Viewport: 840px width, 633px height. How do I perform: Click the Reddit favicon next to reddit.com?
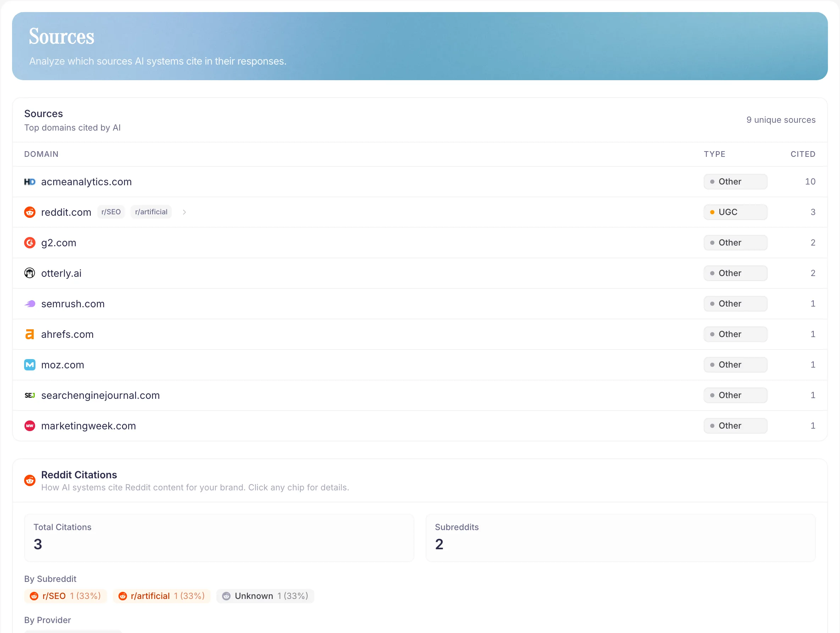point(30,212)
